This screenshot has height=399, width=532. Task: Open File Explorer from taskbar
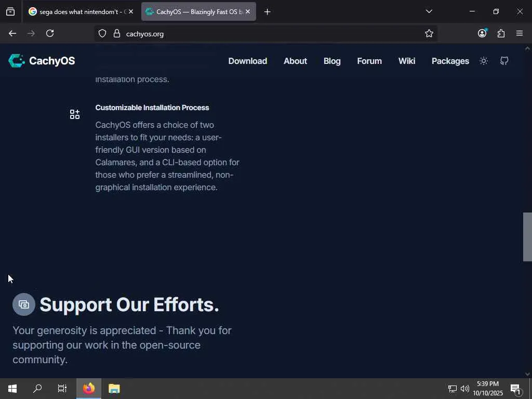pyautogui.click(x=114, y=389)
